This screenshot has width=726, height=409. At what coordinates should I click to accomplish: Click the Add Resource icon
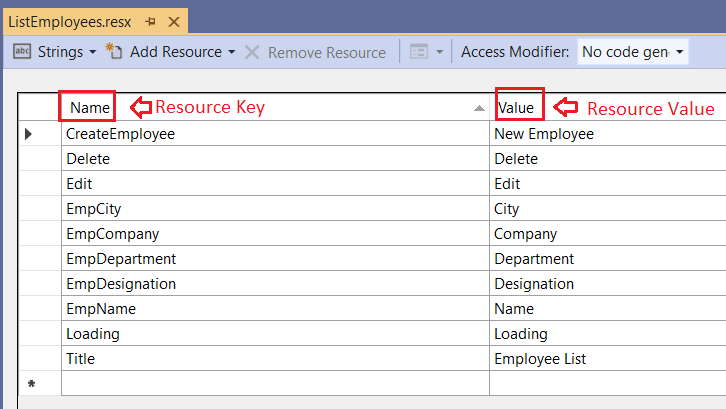coord(114,52)
